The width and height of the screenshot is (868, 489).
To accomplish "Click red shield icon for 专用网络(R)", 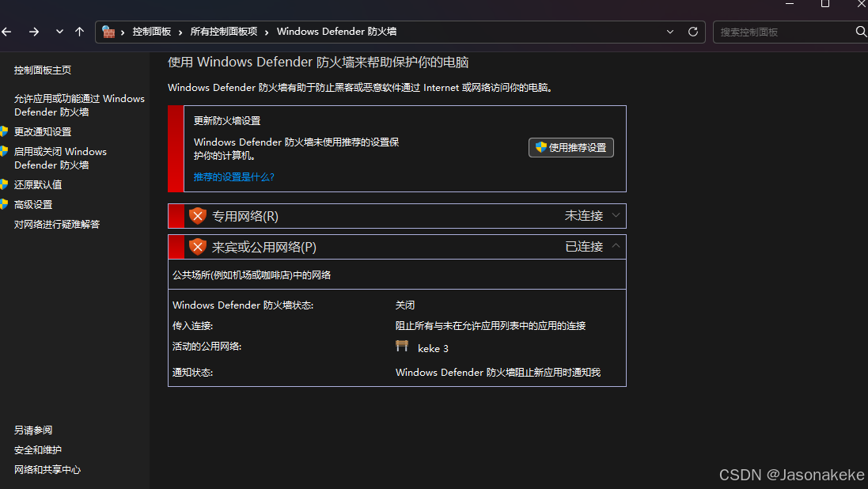I will [x=198, y=216].
